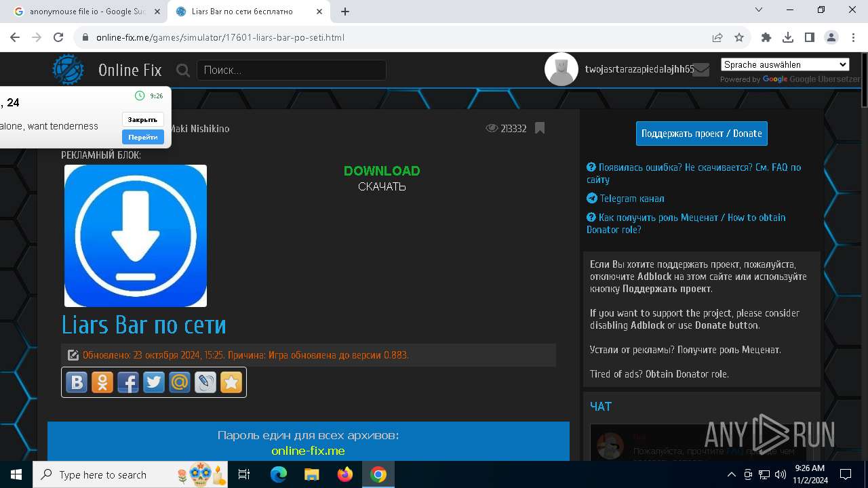Open the Sprache auswählen language dropdown
Viewport: 868px width, 488px height.
(x=785, y=64)
